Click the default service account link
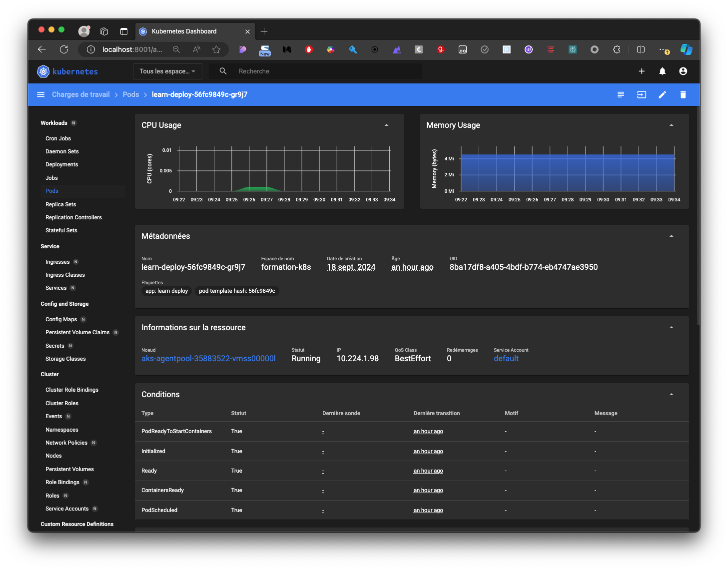728x569 pixels. pos(506,359)
